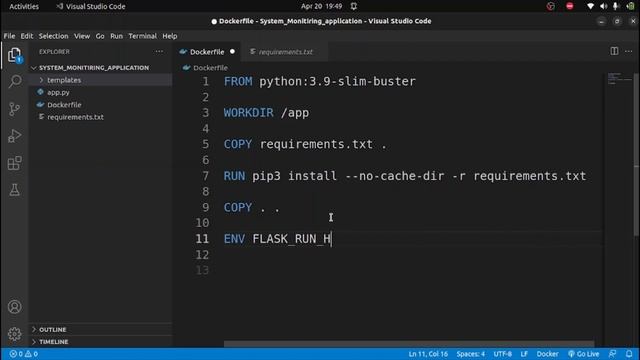Open the Selection menu

coord(53,36)
